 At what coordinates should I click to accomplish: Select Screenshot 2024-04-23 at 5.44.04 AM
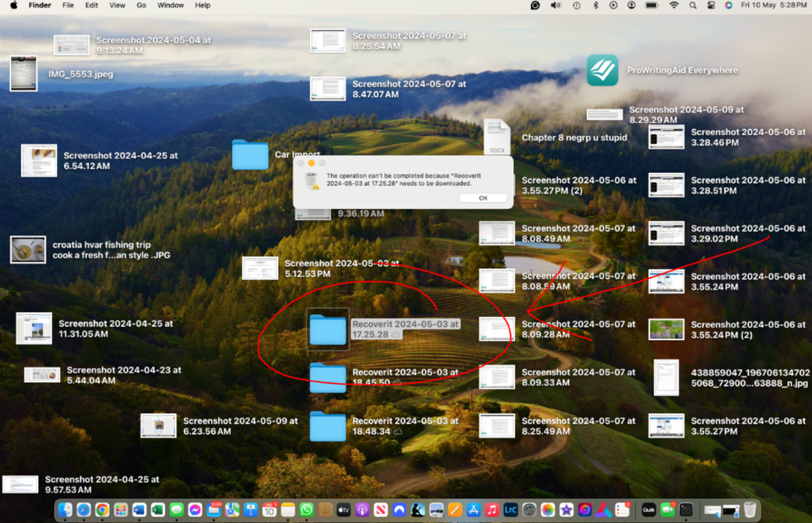42,375
